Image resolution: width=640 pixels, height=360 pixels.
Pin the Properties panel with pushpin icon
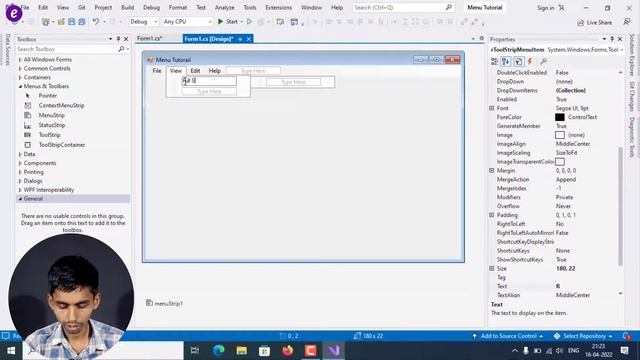(612, 39)
